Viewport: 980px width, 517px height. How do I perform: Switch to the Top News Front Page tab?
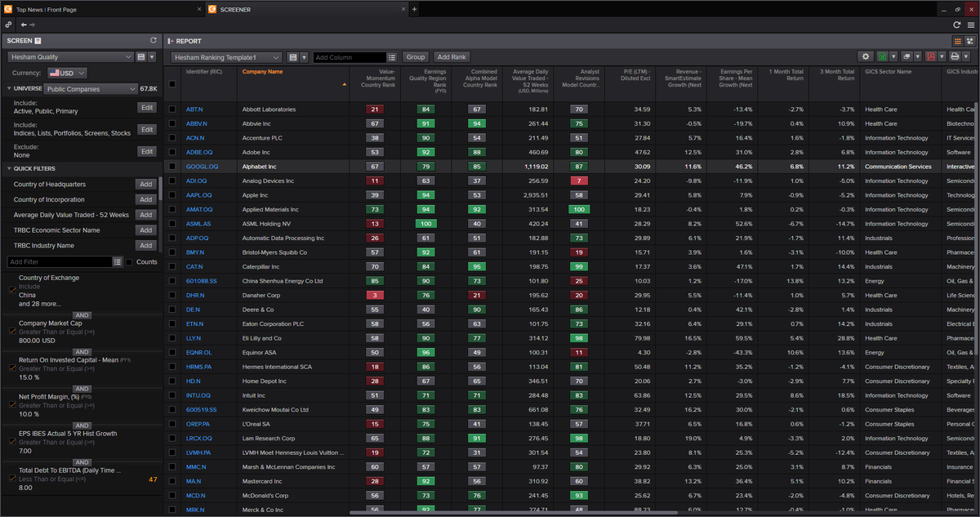[102, 9]
